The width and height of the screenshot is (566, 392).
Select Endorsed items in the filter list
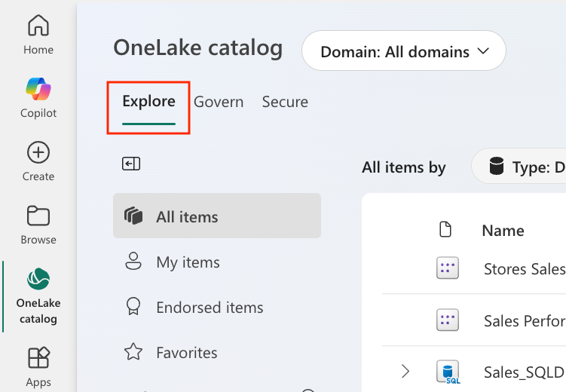pos(217,307)
